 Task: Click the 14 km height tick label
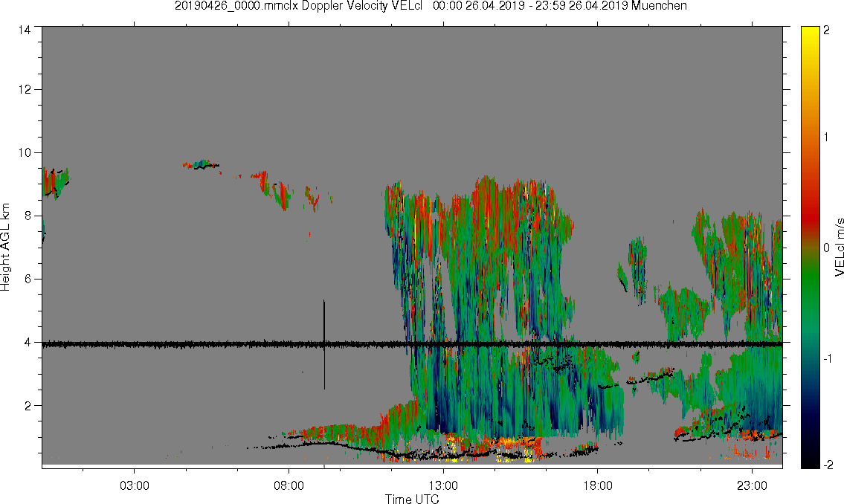tap(25, 30)
